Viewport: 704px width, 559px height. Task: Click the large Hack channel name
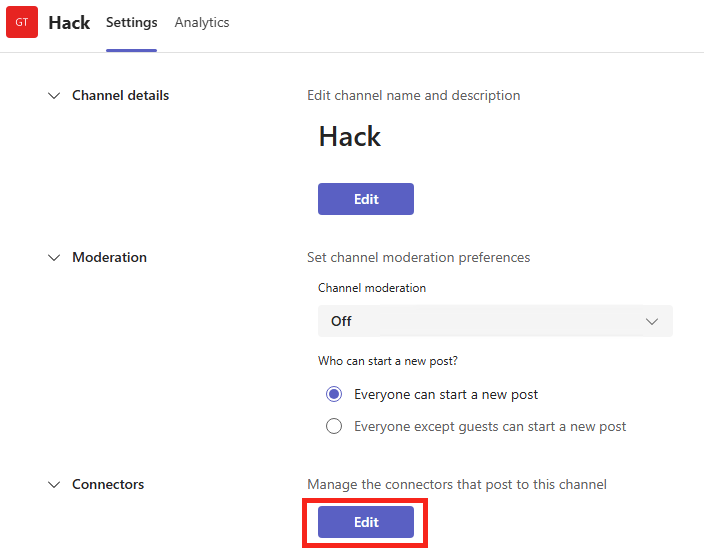click(350, 136)
